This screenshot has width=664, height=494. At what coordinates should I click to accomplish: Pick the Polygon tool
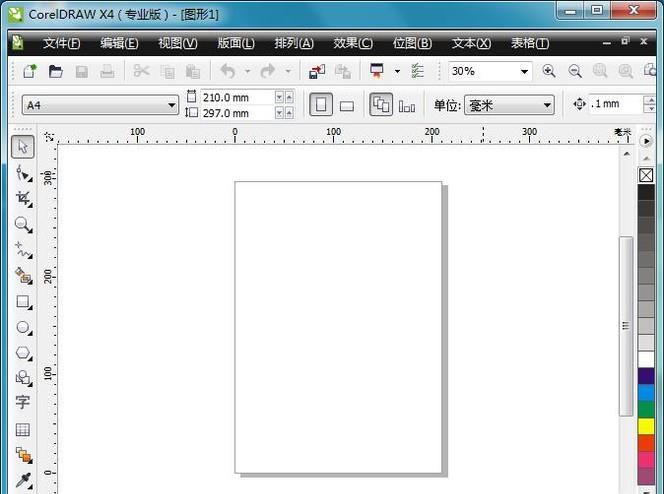(22, 353)
